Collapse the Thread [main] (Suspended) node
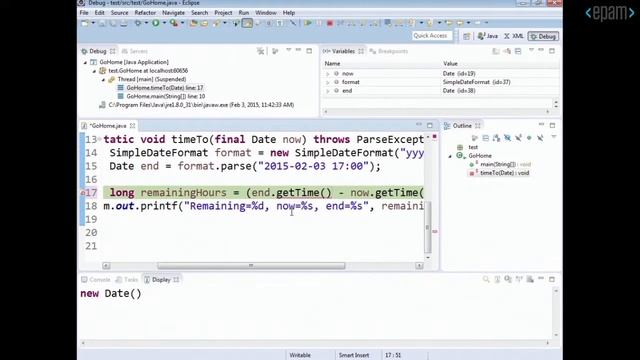The image size is (640, 360). [x=103, y=80]
